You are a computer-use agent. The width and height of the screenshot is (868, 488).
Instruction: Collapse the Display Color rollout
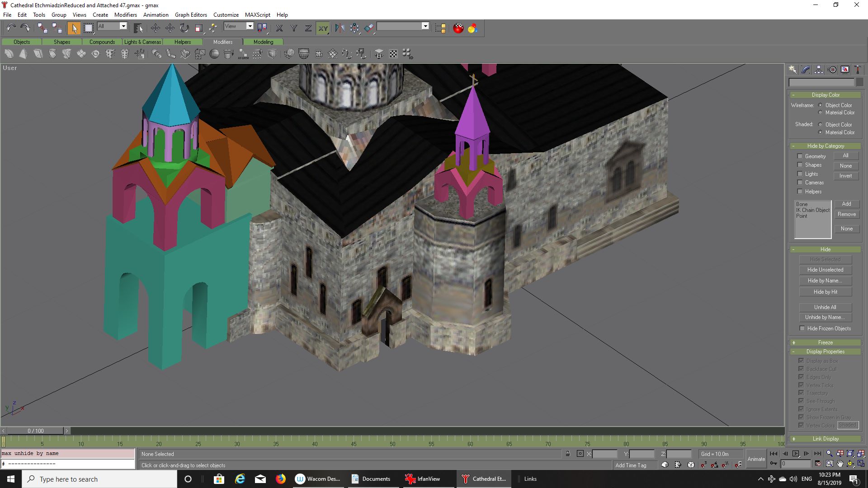[825, 95]
